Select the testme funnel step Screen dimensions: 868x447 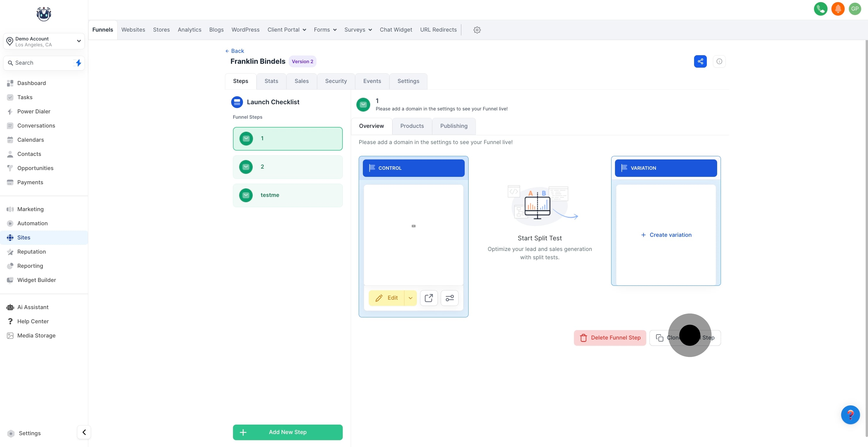288,195
